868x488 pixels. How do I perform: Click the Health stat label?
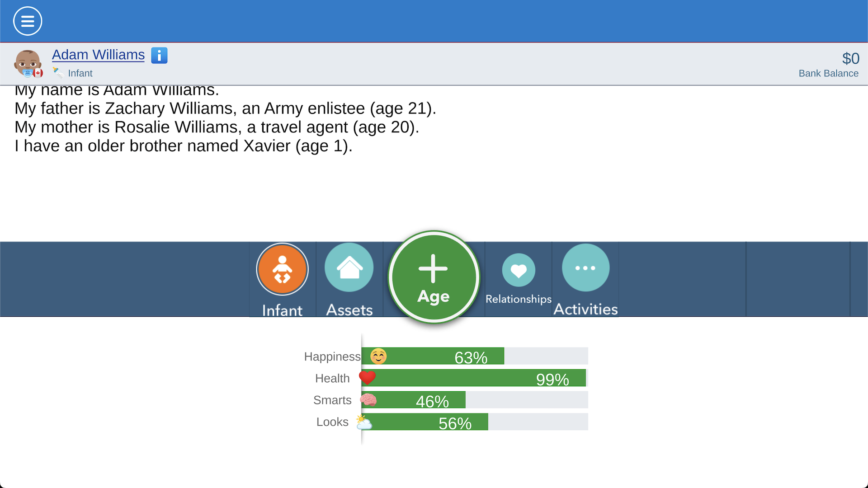coord(332,378)
